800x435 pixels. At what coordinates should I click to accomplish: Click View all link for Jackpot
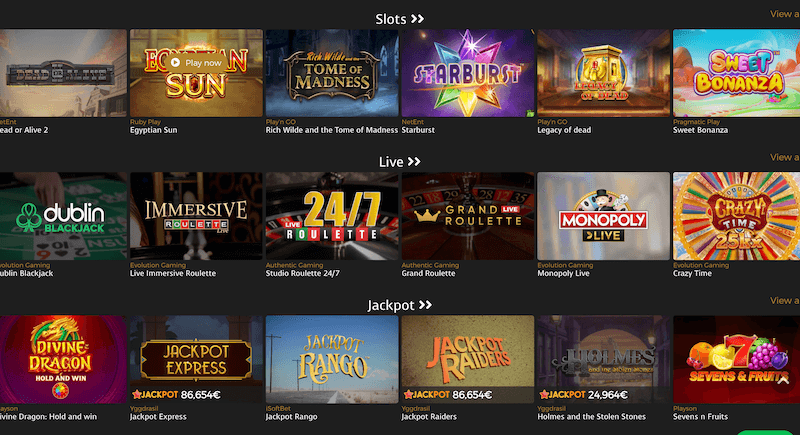(785, 300)
